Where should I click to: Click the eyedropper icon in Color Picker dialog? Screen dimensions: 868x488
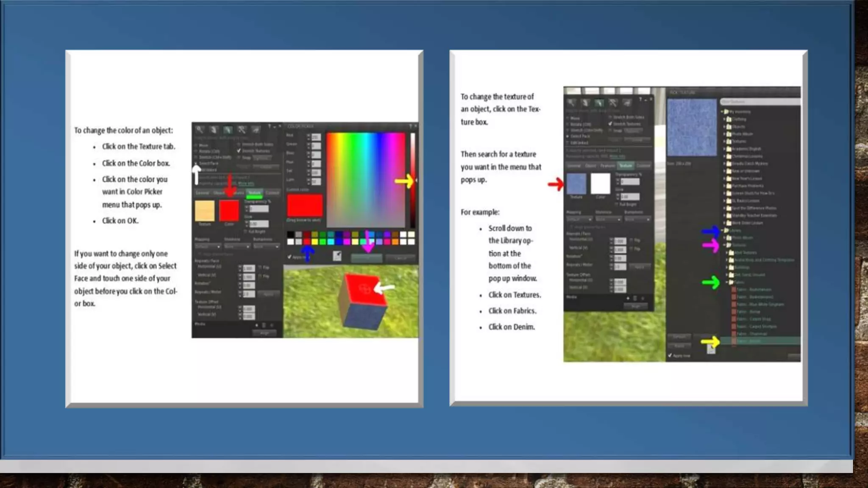(x=337, y=255)
